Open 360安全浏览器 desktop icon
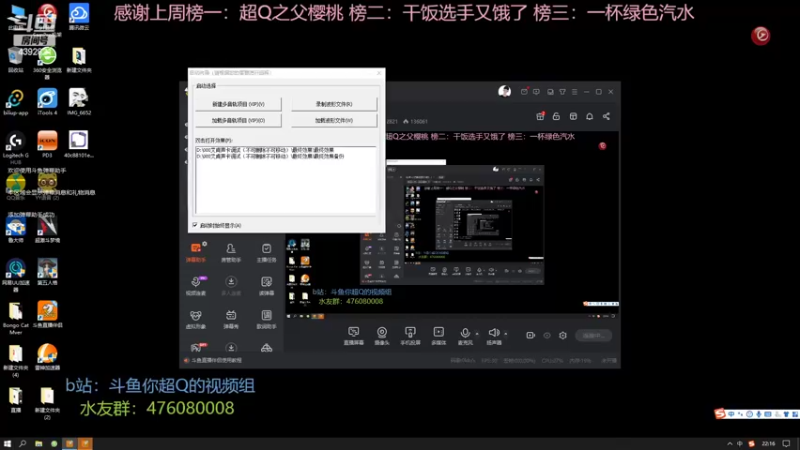Image resolution: width=800 pixels, height=450 pixels. click(47, 62)
